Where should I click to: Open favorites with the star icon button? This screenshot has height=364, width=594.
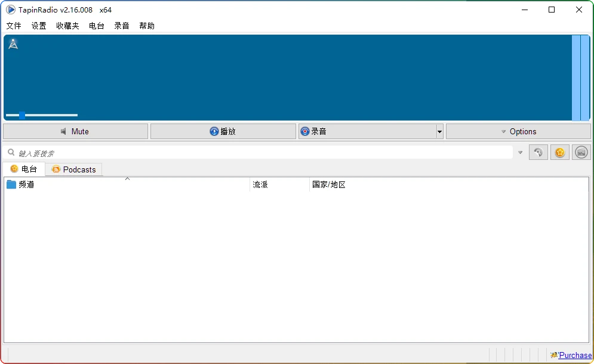pos(560,152)
